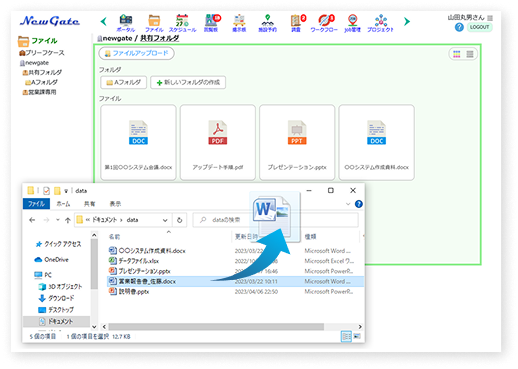Click 共有フォルダ breadcrumb link
The image size is (518, 369).
click(160, 38)
